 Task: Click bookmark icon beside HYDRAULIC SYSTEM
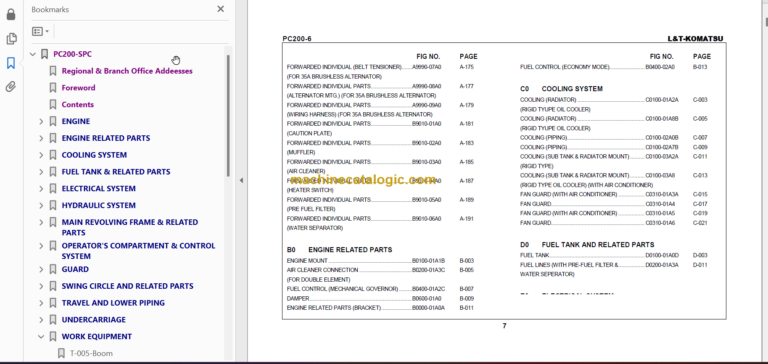pyautogui.click(x=53, y=205)
